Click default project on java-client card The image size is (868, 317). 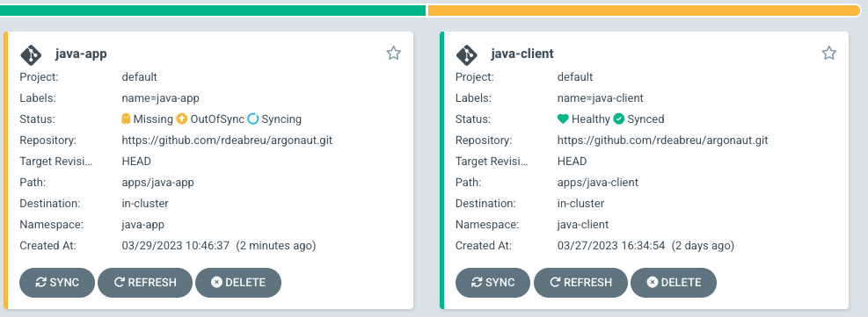pos(575,76)
